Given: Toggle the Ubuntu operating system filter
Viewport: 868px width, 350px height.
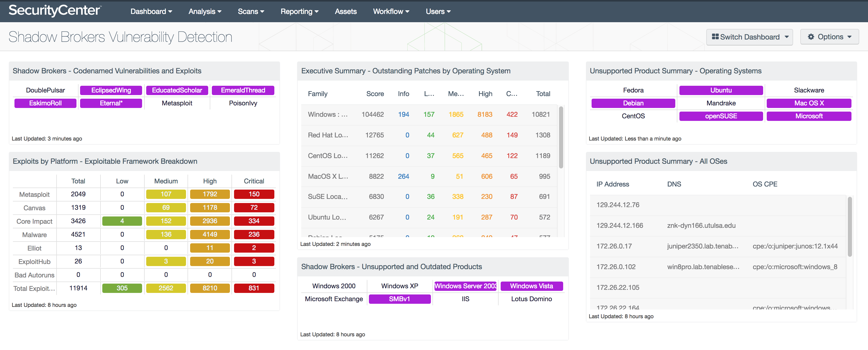Looking at the screenshot, I should 720,90.
